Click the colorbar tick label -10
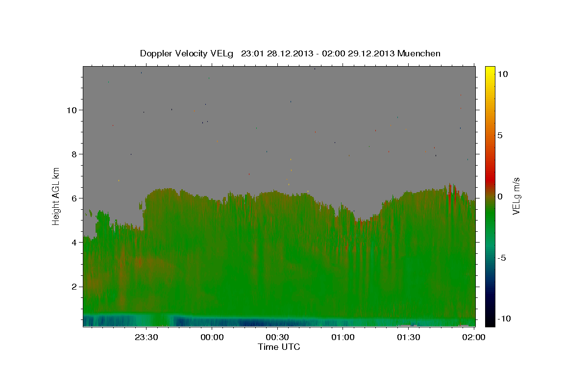 [x=504, y=318]
